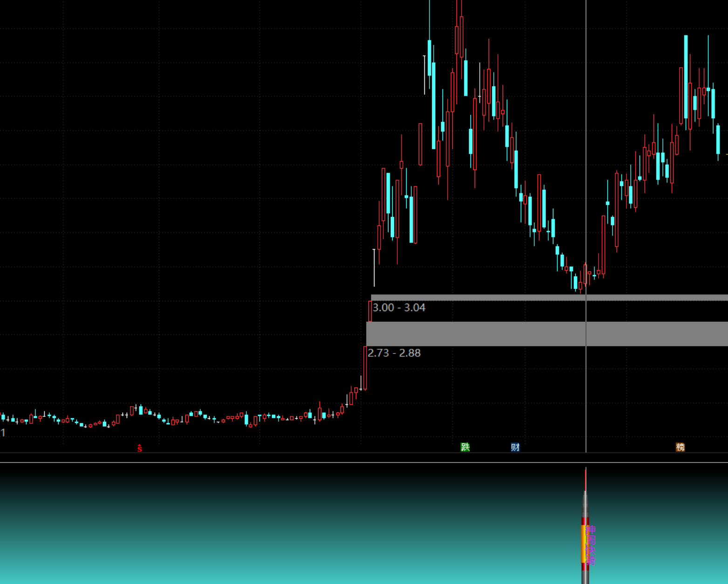Click the green 跌 event marker icon

point(465,447)
